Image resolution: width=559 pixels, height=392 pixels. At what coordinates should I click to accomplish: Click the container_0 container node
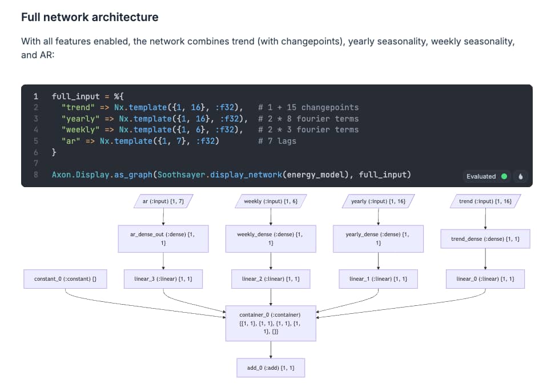coord(271,322)
